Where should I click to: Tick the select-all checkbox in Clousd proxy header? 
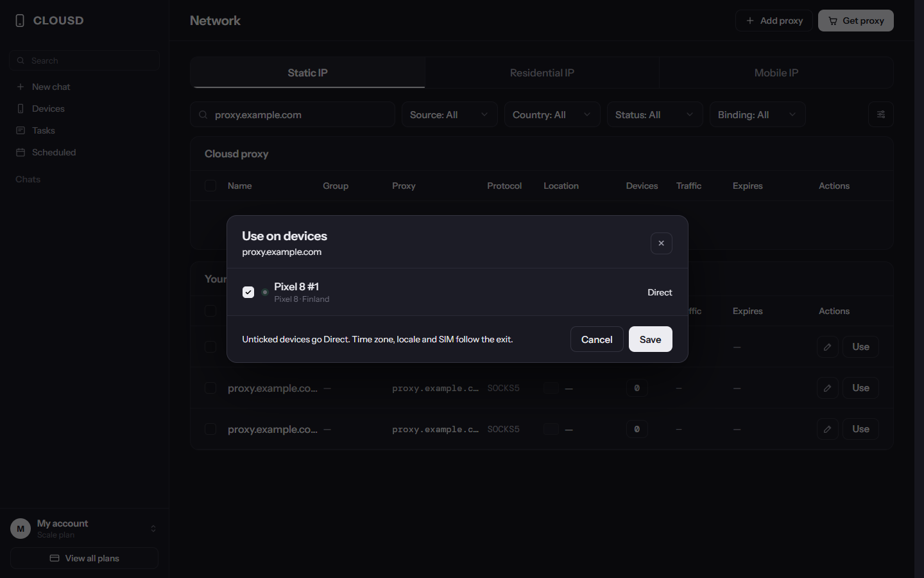[210, 186]
